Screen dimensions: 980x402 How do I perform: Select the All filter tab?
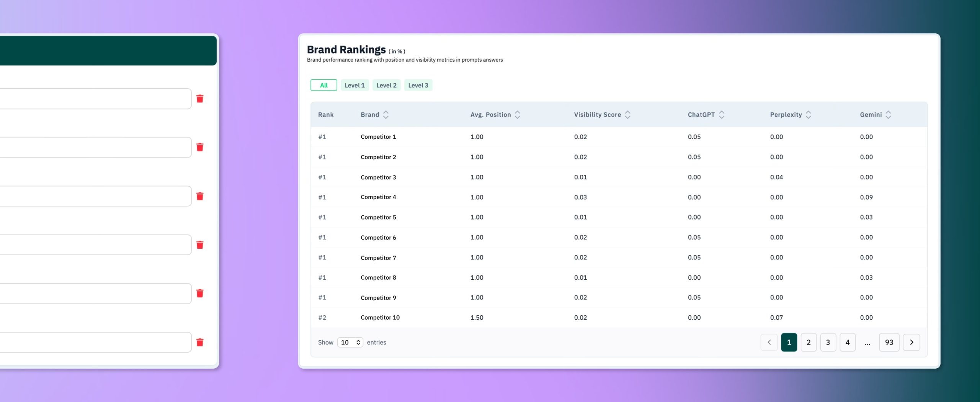(324, 85)
